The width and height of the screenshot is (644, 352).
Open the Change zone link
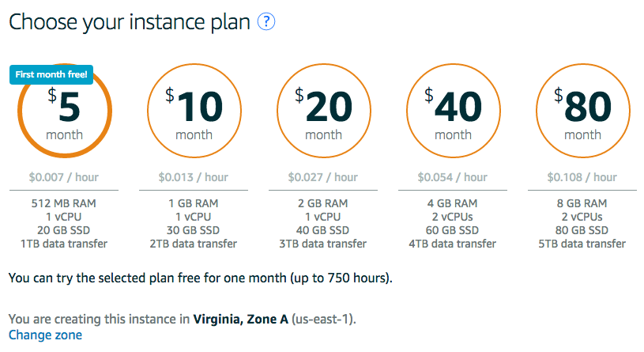[x=45, y=335]
